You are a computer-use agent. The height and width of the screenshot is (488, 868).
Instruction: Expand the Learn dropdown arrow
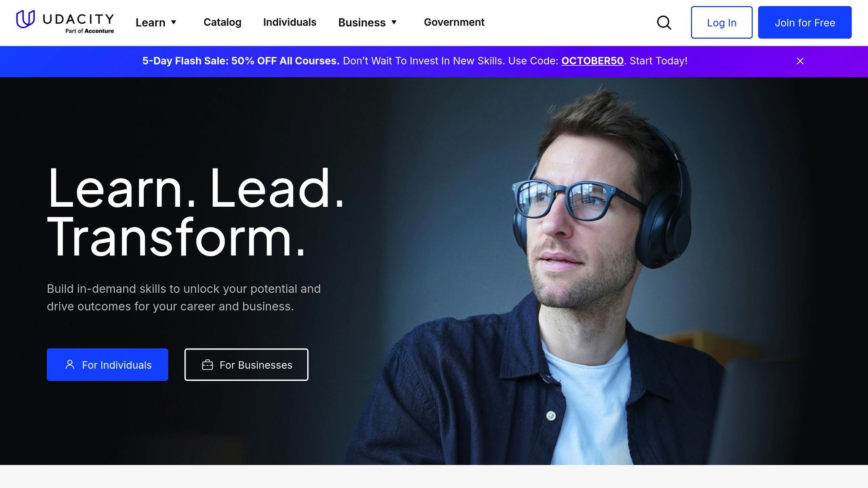click(173, 22)
